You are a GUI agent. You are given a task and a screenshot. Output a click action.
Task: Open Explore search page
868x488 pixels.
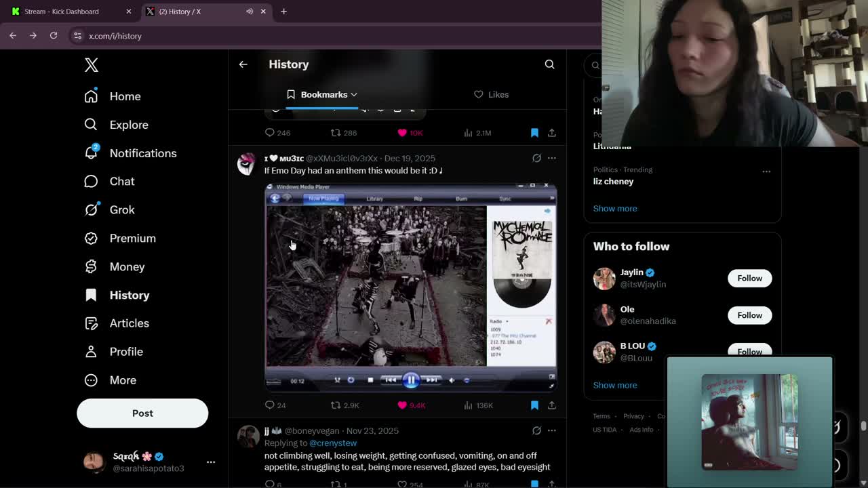tap(116, 125)
